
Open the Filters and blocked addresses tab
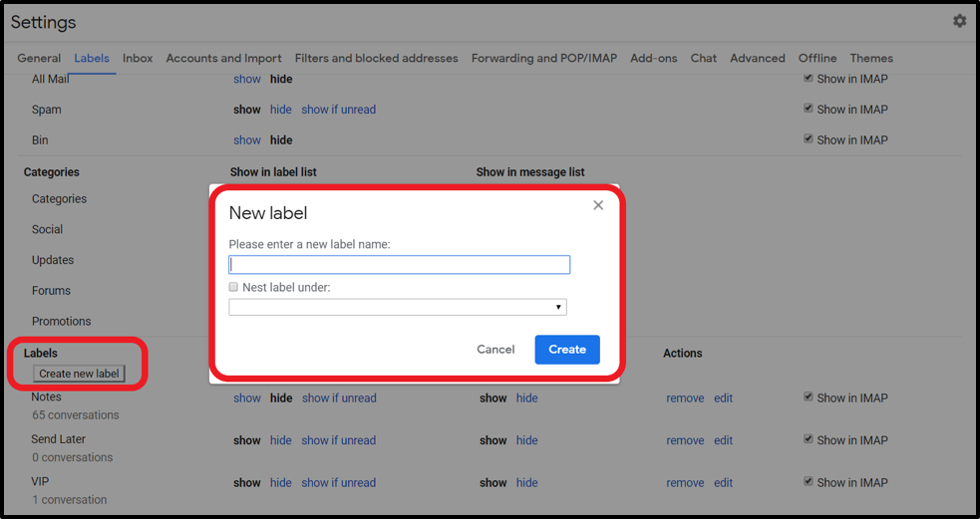pos(376,58)
